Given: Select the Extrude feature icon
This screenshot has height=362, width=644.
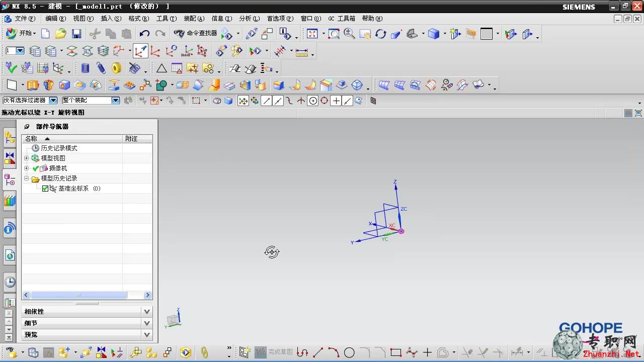Looking at the screenshot, I should coord(33,85).
